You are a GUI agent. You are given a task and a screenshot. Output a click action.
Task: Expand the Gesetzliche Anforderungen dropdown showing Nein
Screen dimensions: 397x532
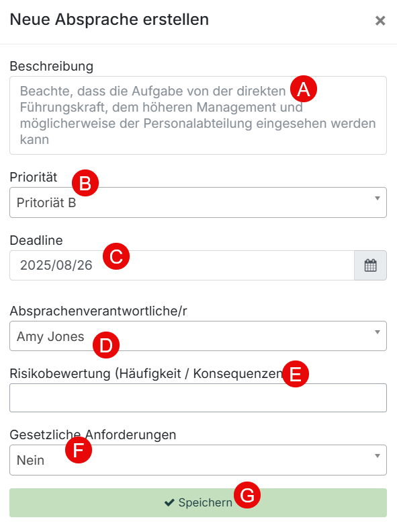(x=198, y=460)
